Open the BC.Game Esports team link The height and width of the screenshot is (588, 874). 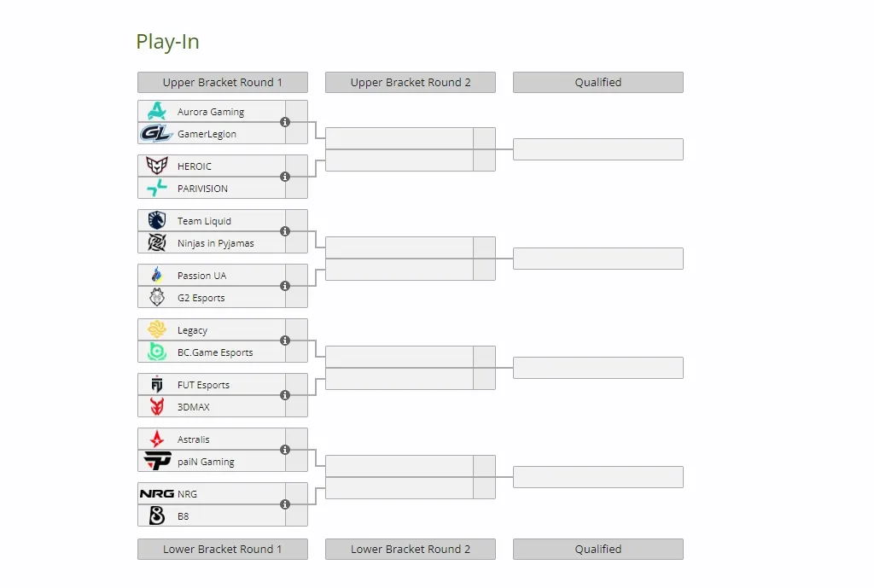[x=215, y=352]
